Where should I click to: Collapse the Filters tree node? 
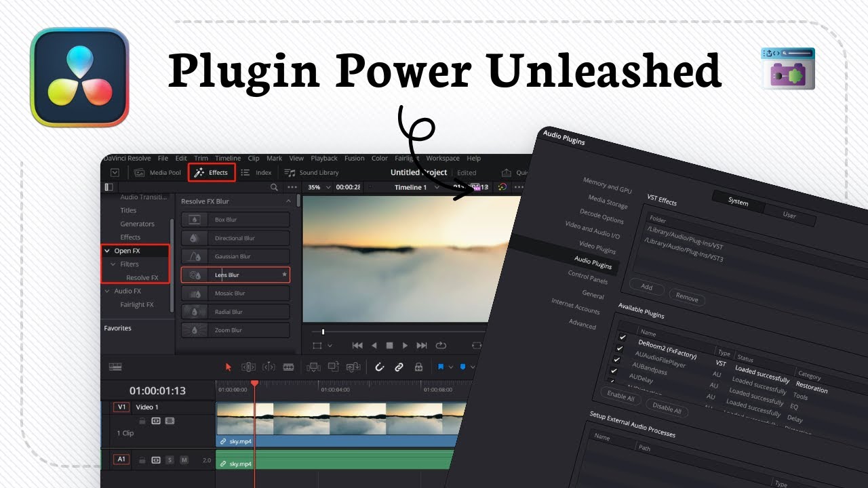[113, 264]
